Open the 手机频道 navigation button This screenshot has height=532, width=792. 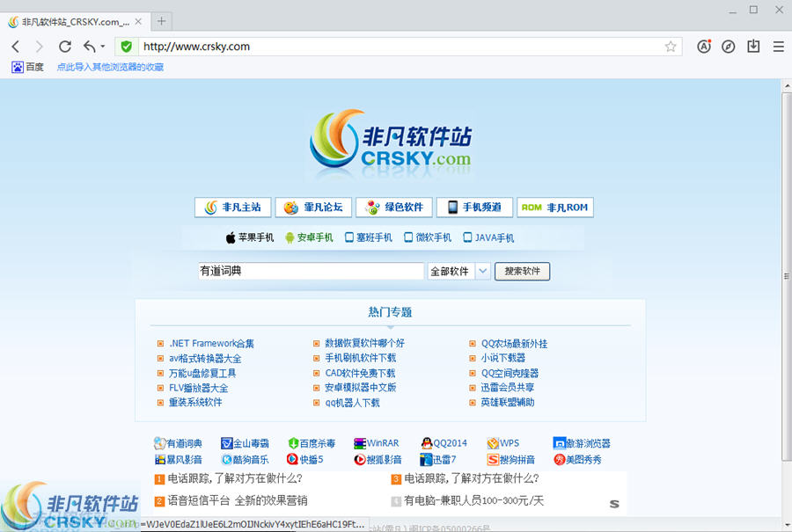(x=475, y=208)
